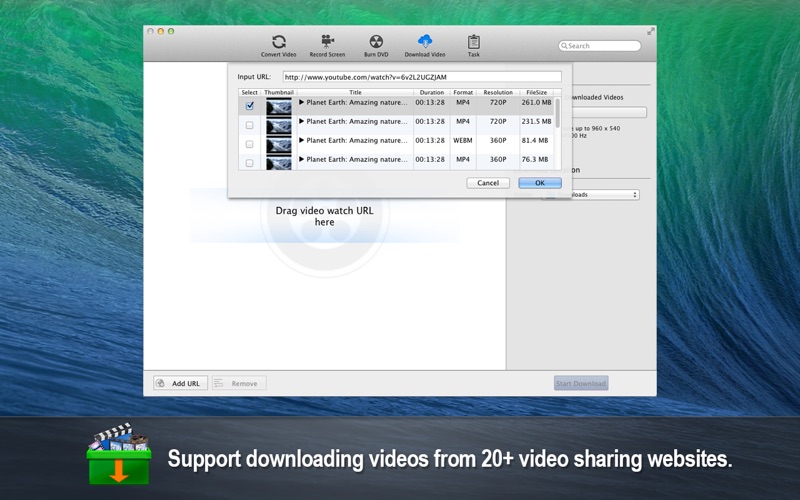This screenshot has height=500, width=800.
Task: Select the Download Video tool
Action: [x=424, y=46]
